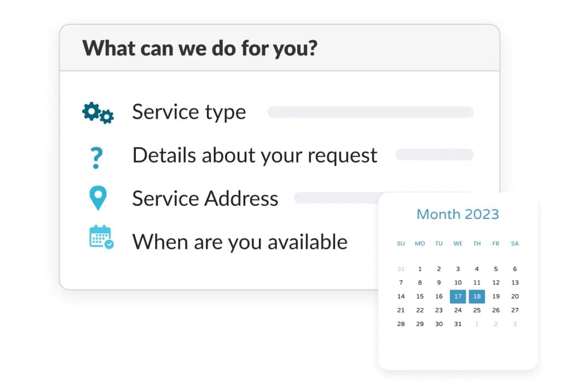This screenshot has width=588, height=383.
Task: Fill in the Service type field
Action: click(x=370, y=112)
